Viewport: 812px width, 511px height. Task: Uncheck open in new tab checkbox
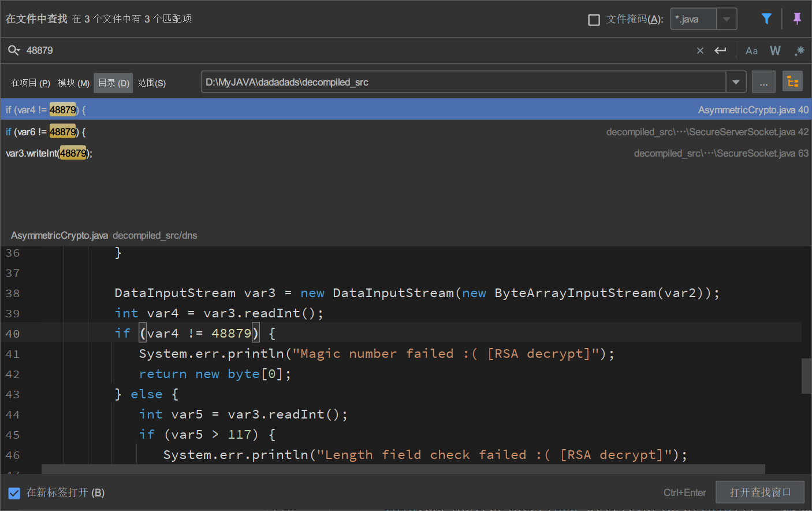pos(14,493)
